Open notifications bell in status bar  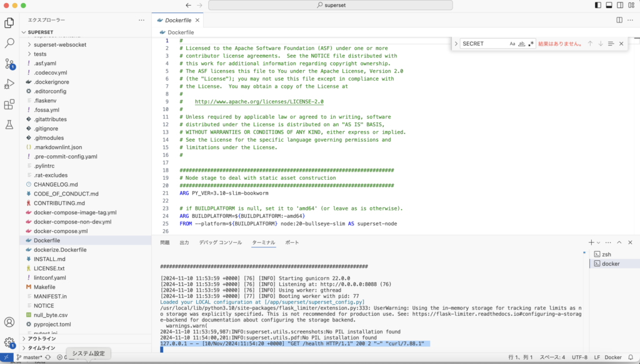(631, 358)
